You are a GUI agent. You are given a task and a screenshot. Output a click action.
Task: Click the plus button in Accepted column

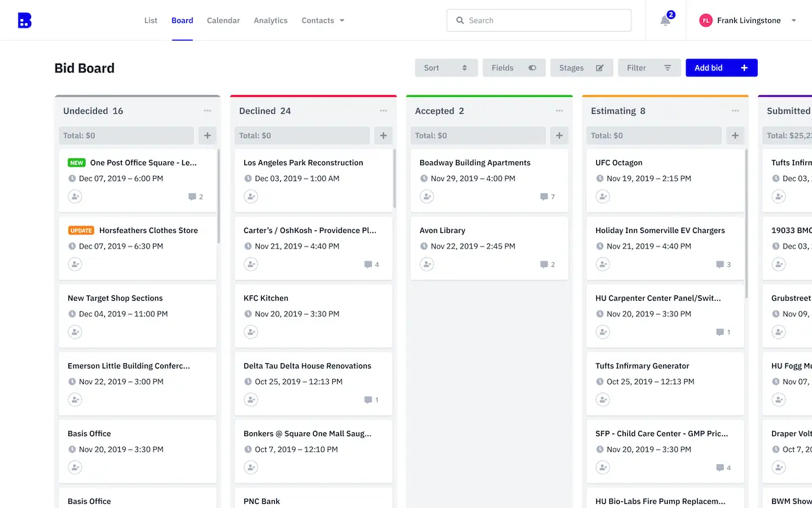(559, 135)
